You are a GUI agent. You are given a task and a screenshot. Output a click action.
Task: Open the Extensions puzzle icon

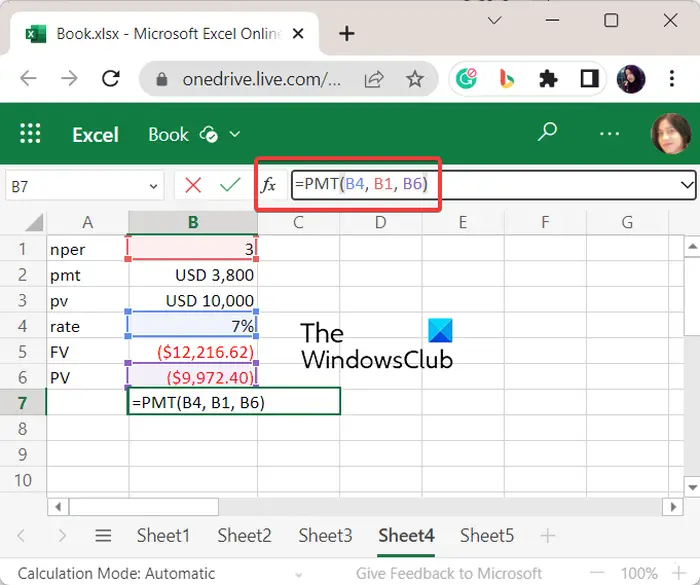[x=548, y=79]
